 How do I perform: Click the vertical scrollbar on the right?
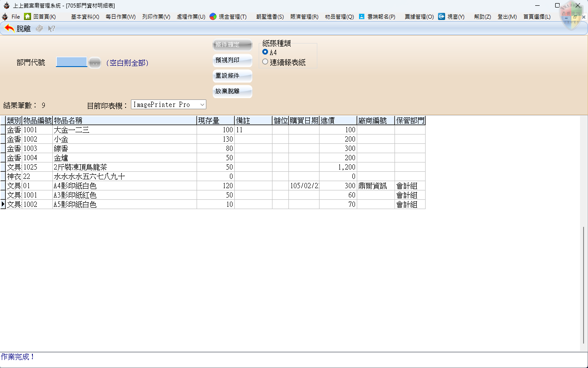point(584,284)
